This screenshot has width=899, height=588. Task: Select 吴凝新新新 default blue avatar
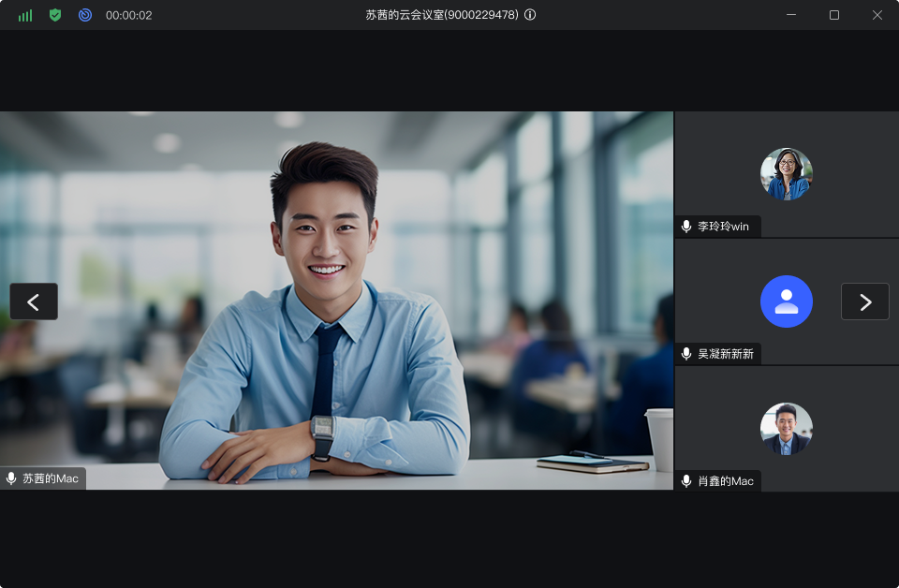[786, 301]
